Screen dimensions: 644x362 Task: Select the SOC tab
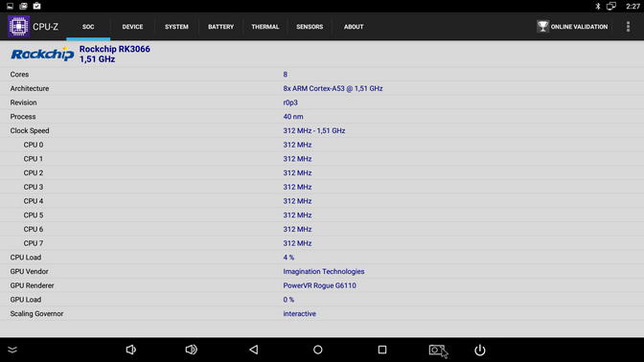88,27
